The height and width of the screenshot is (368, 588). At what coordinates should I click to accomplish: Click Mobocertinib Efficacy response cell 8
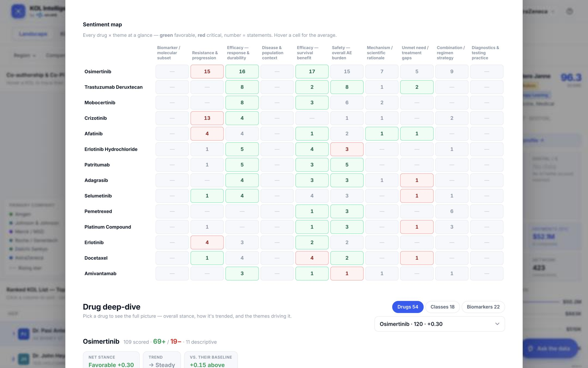click(242, 102)
